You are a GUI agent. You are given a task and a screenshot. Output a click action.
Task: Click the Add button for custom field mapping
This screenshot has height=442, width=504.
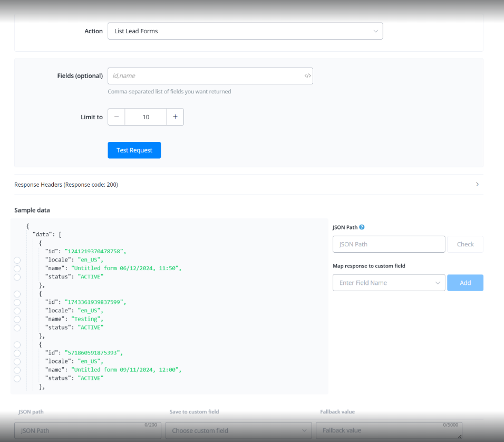click(x=465, y=283)
